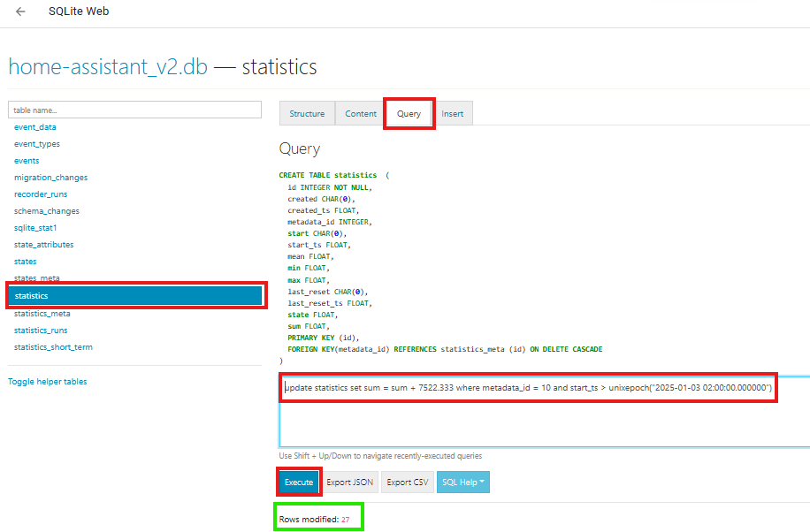Click the SQLite Web title

(79, 11)
